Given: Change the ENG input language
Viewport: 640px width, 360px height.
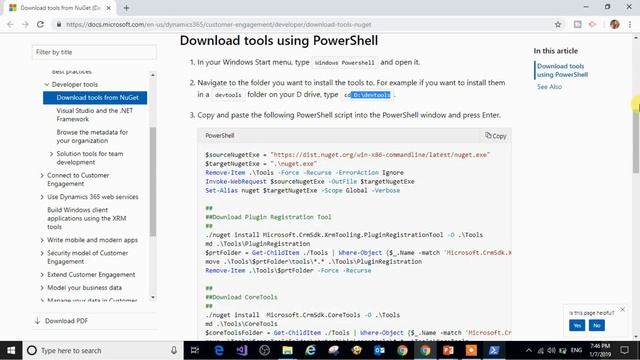Looking at the screenshot, I should (x=576, y=351).
